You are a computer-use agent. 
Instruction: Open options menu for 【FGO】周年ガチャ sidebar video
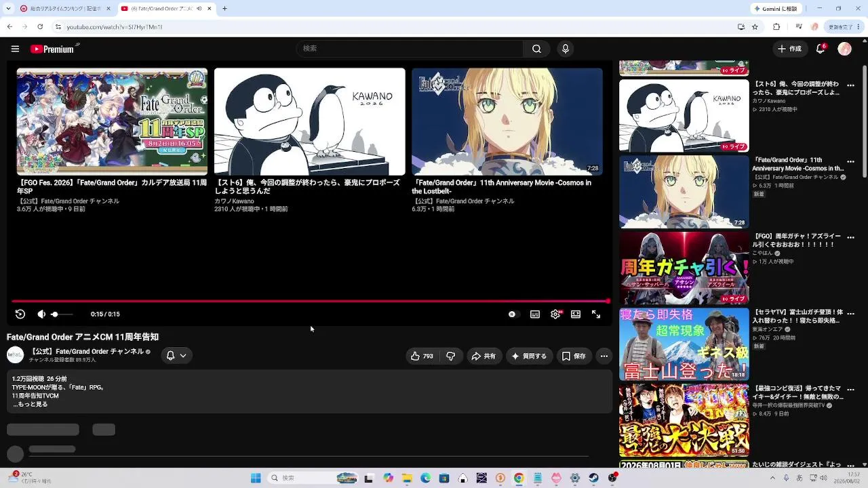tap(851, 238)
